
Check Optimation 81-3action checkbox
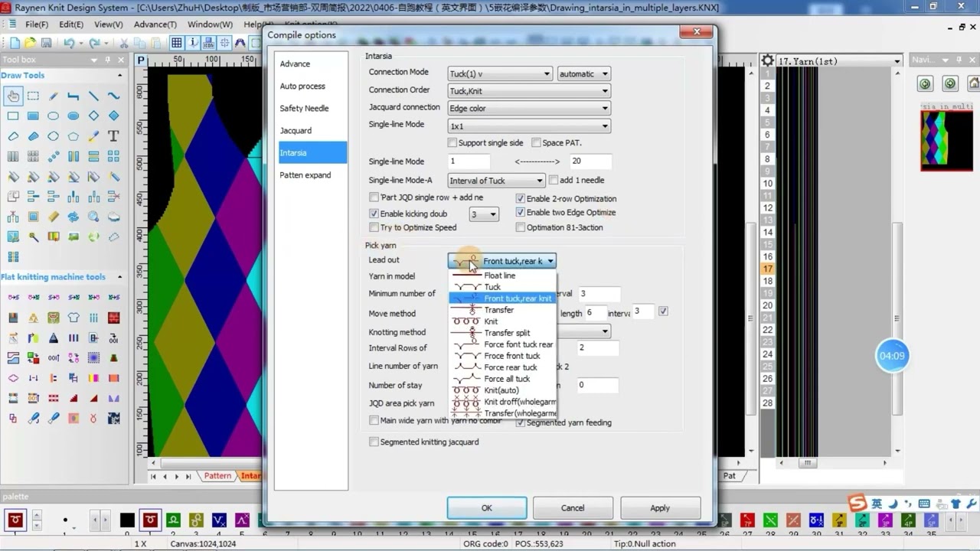point(521,227)
